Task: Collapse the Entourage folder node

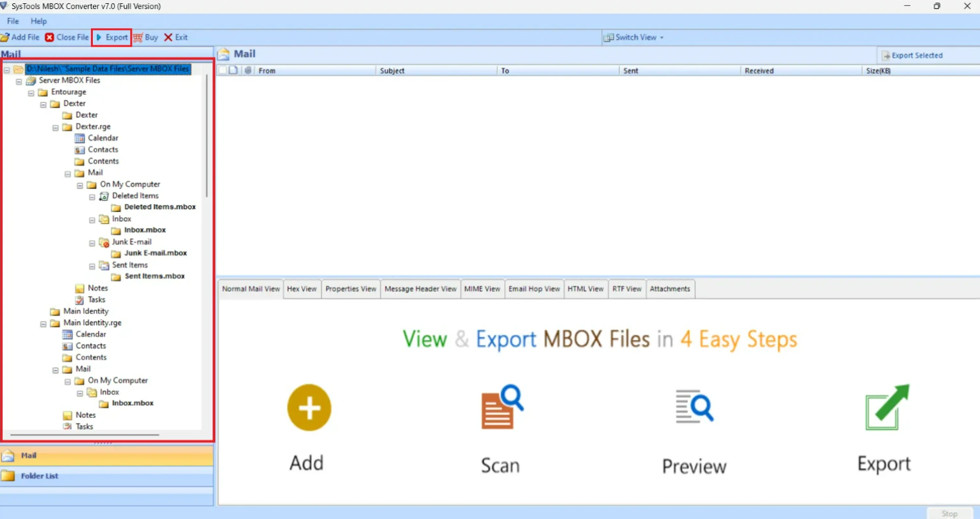Action: click(x=31, y=93)
